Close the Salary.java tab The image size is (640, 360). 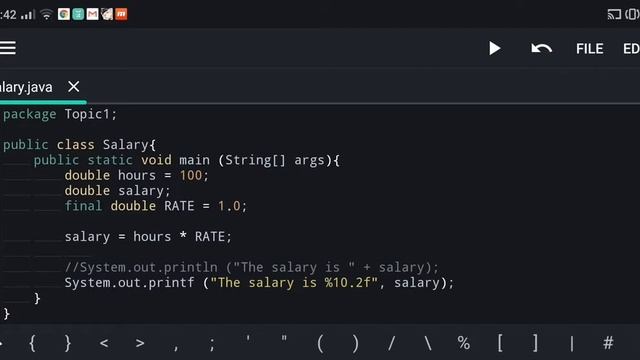[x=74, y=87]
